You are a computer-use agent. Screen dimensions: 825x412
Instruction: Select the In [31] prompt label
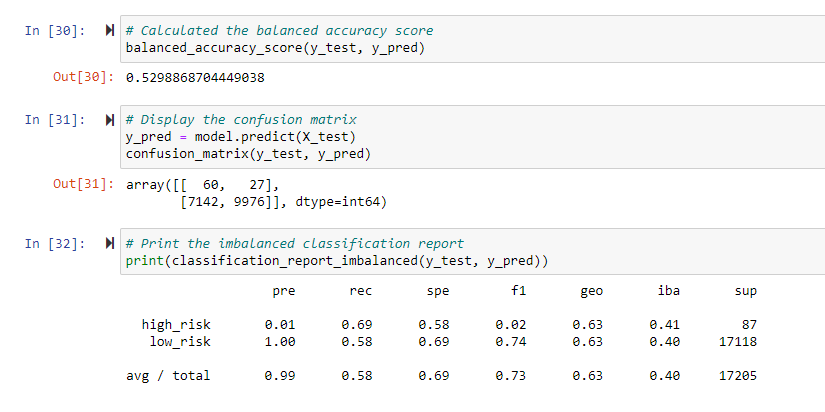click(55, 120)
